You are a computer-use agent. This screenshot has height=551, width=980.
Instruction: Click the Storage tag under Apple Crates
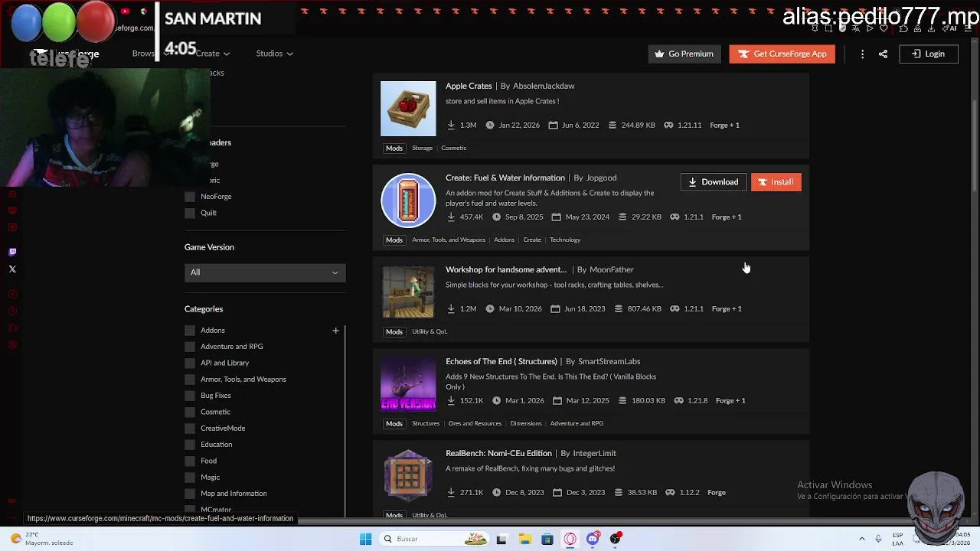coord(422,148)
